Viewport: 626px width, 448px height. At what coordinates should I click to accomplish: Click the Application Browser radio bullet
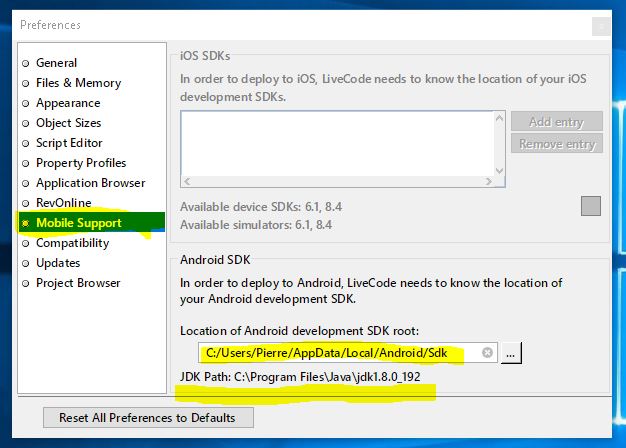tap(26, 183)
